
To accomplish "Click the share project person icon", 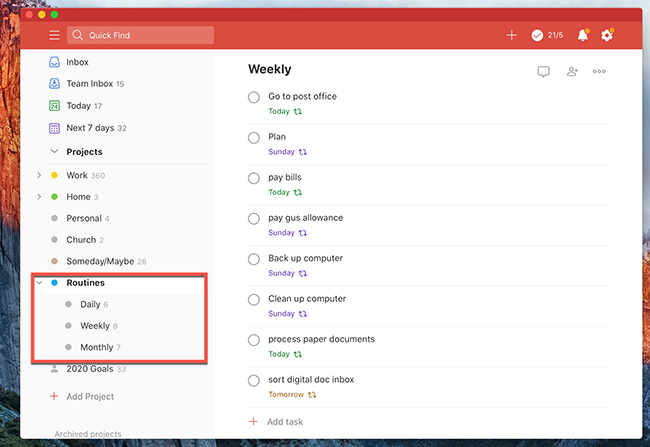I will point(572,71).
